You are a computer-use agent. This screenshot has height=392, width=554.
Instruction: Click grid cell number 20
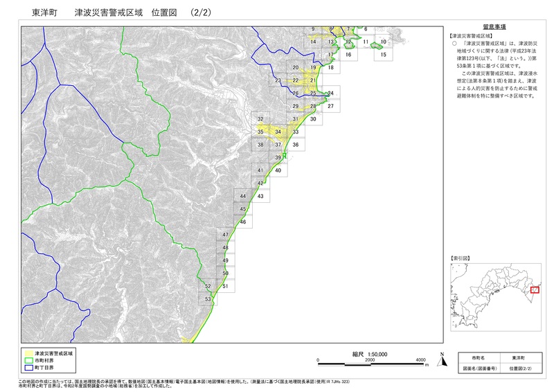(x=296, y=67)
